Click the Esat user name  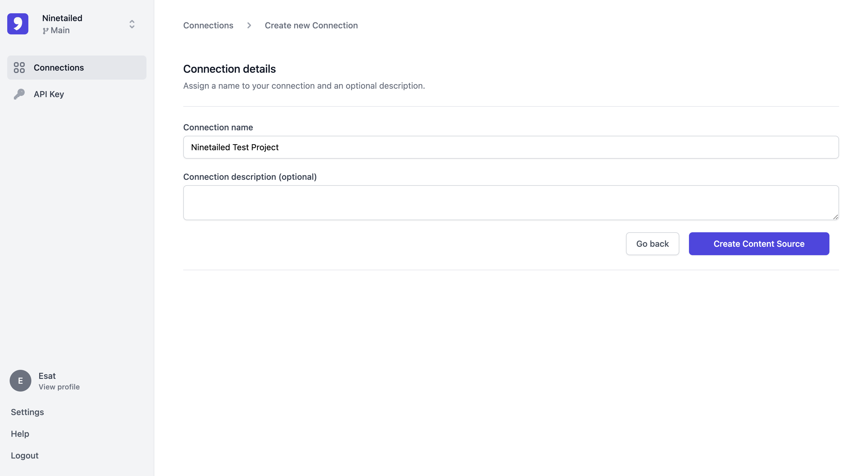47,376
